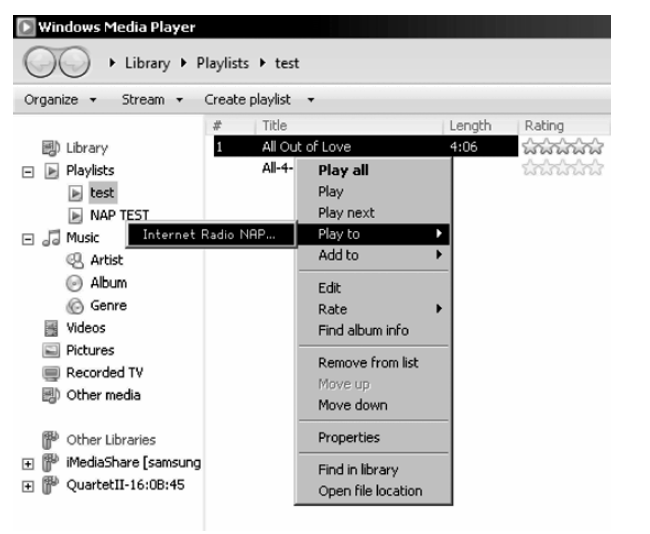Open the Stream dropdown menu
The width and height of the screenshot is (650, 534).
[x=152, y=100]
